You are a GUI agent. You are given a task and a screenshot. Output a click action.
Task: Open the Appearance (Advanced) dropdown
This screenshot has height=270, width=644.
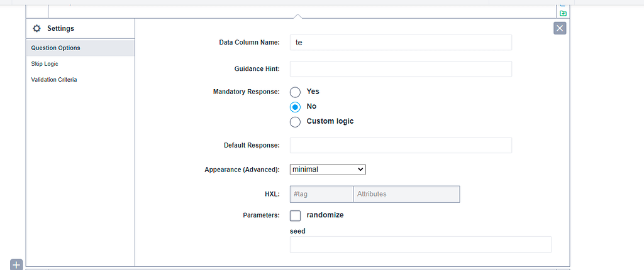click(328, 169)
